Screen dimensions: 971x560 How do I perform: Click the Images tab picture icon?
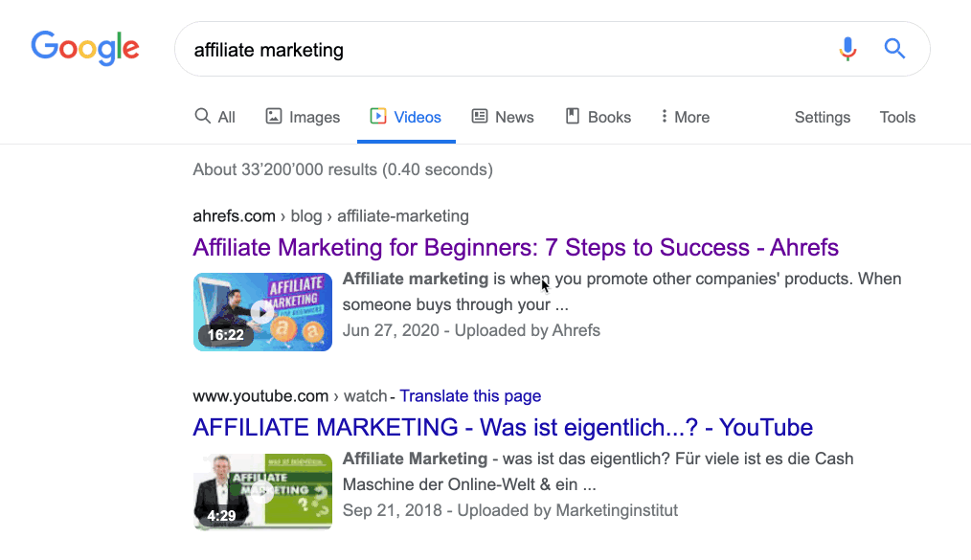click(274, 117)
